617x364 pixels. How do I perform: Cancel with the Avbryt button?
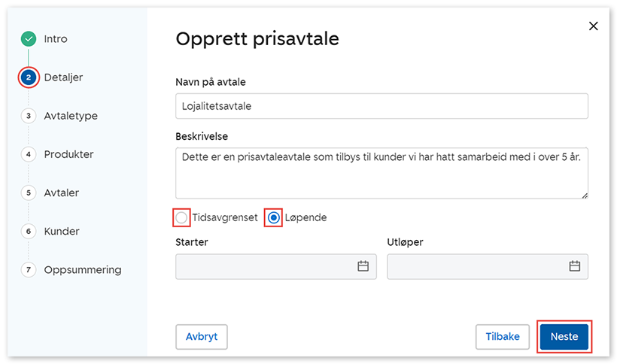[202, 337]
